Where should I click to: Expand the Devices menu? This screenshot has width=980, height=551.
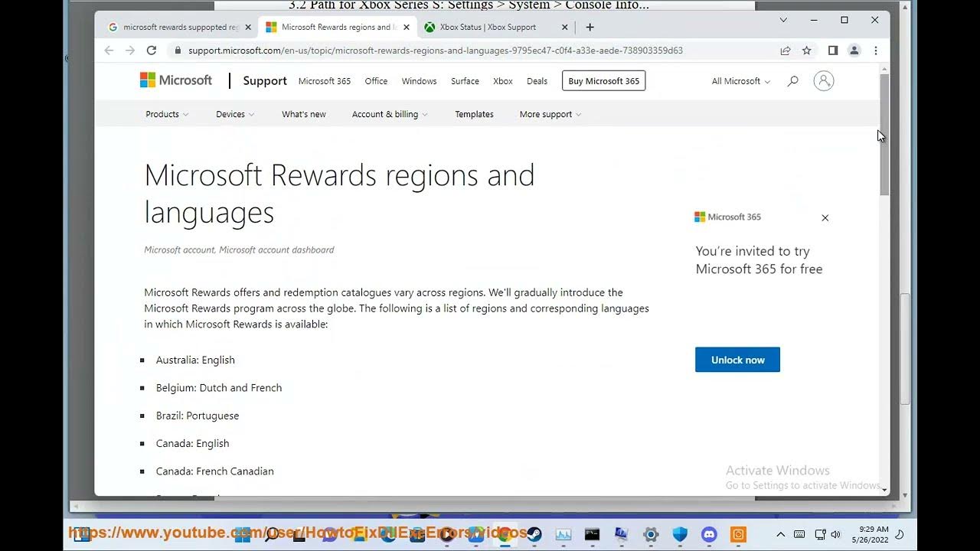click(x=235, y=114)
